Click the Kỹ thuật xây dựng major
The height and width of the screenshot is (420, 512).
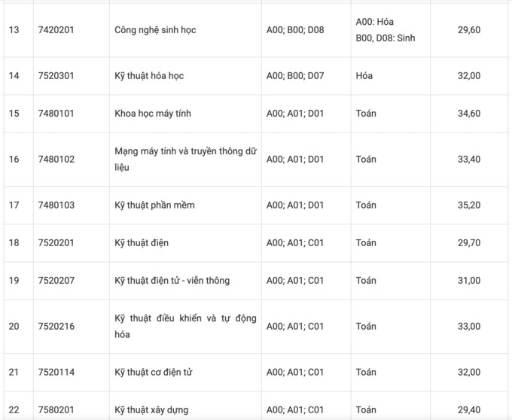click(151, 410)
